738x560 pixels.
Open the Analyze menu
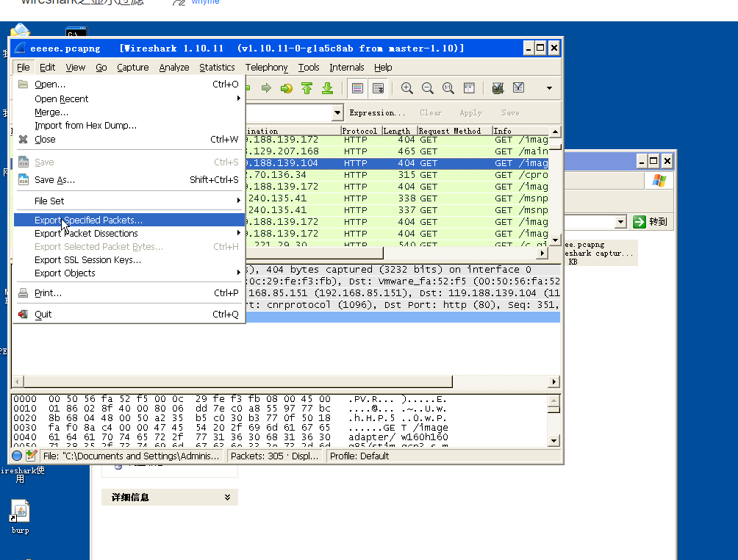point(174,68)
